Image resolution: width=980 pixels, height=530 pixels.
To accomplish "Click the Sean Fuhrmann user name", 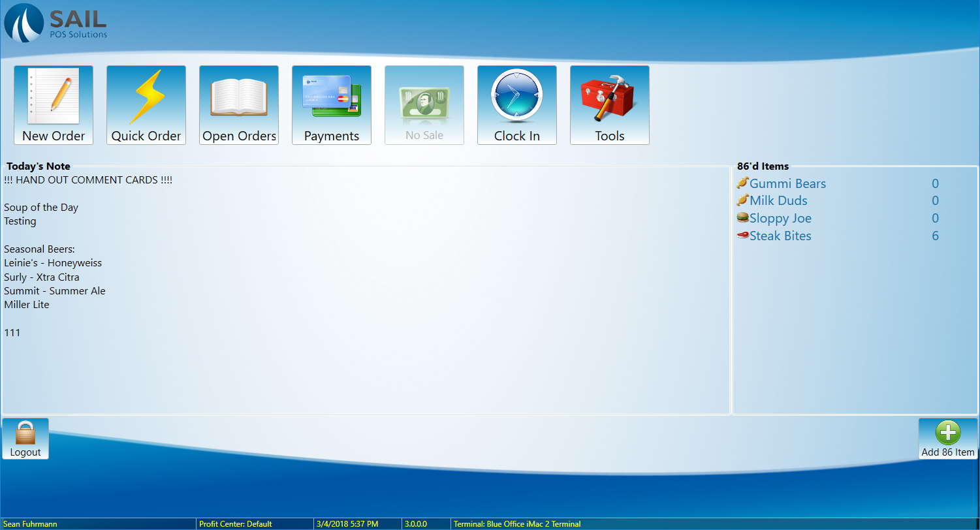I will [x=31, y=524].
